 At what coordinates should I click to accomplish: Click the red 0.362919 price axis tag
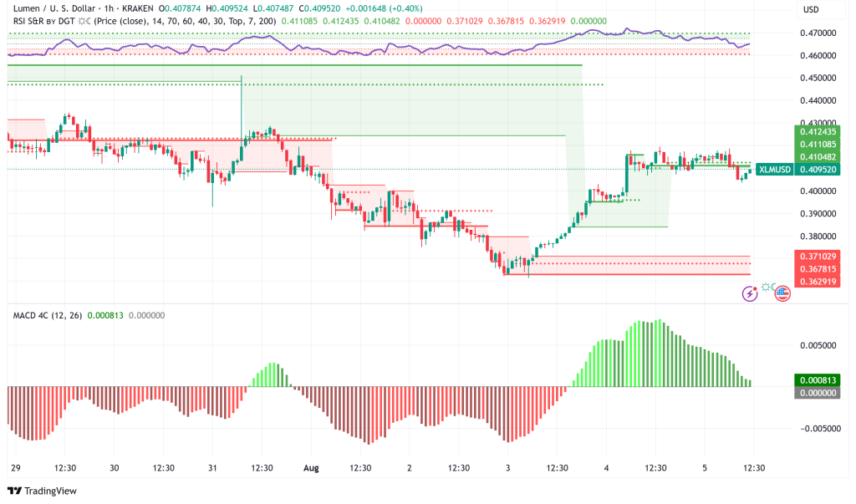click(x=818, y=281)
